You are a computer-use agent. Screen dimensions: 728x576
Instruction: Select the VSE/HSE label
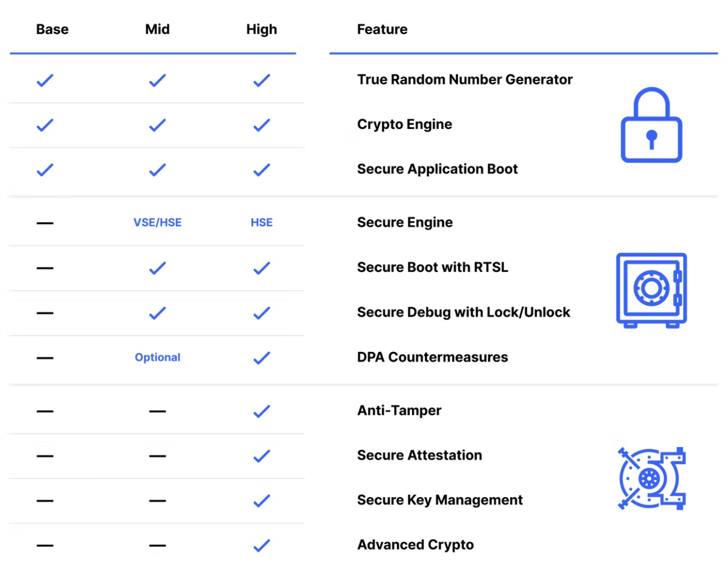(157, 223)
